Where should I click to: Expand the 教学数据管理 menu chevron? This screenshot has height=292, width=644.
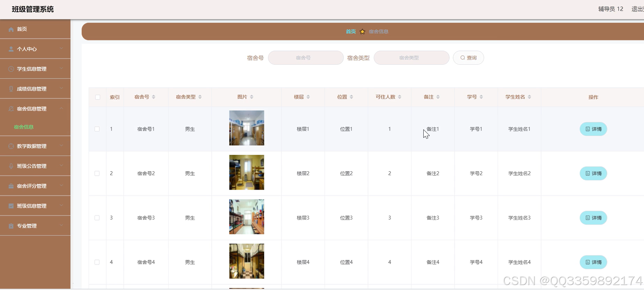[x=62, y=145]
